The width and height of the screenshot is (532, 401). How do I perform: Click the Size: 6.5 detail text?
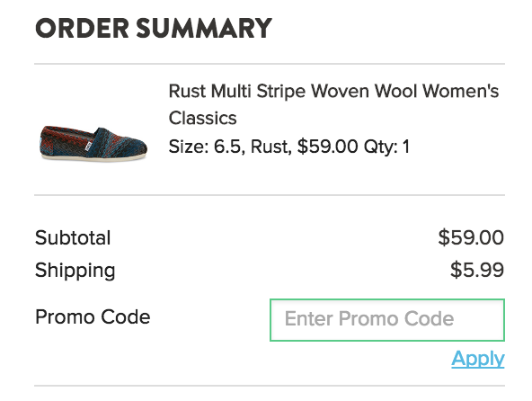[205, 147]
